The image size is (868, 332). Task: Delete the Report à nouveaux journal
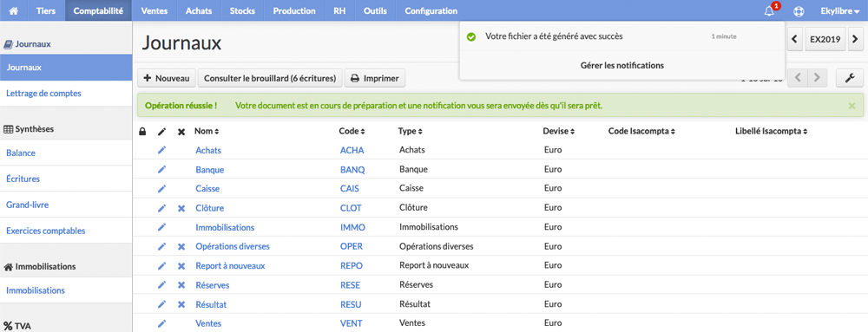(181, 266)
